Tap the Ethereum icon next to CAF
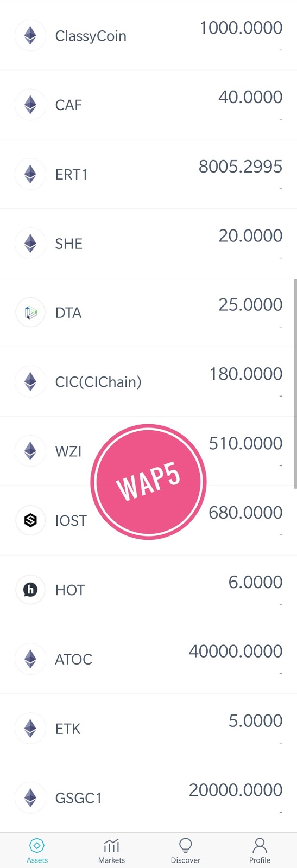The image size is (297, 868). coord(30,105)
